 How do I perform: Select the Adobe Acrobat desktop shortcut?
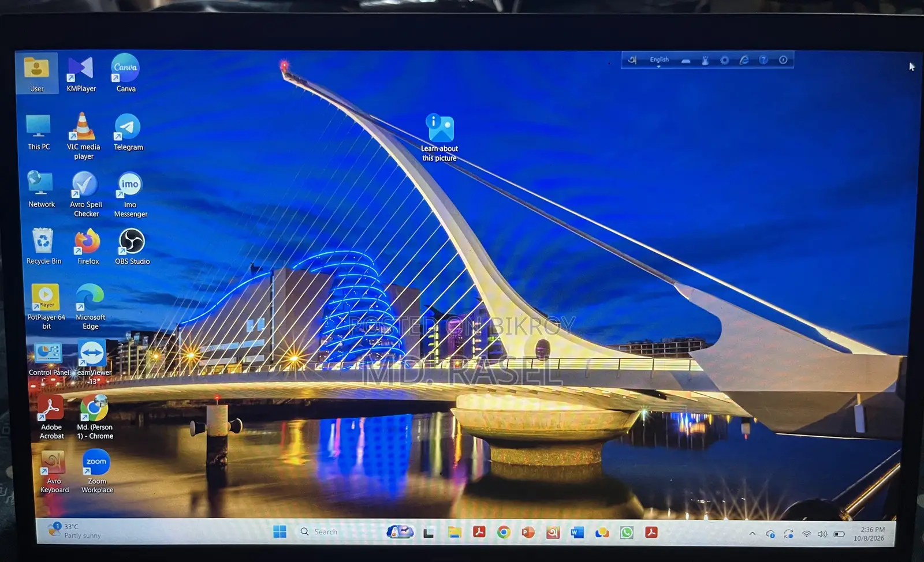(51, 417)
